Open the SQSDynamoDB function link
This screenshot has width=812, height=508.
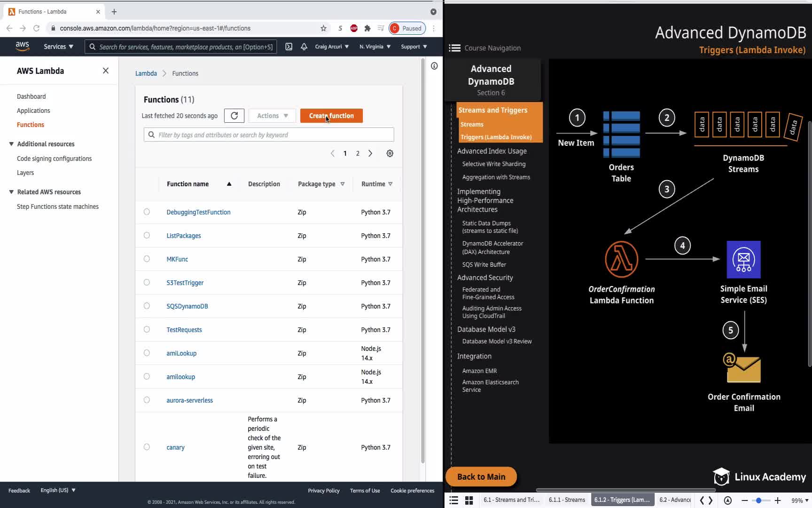(187, 306)
